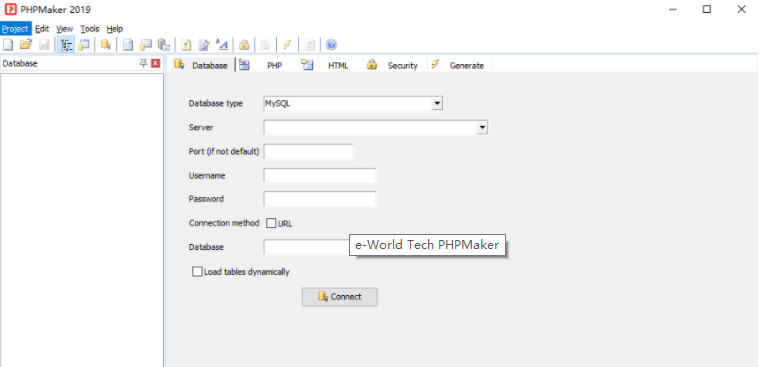Open Help with the blue question mark icon
Viewport: 760px width, 367px height.
(331, 45)
